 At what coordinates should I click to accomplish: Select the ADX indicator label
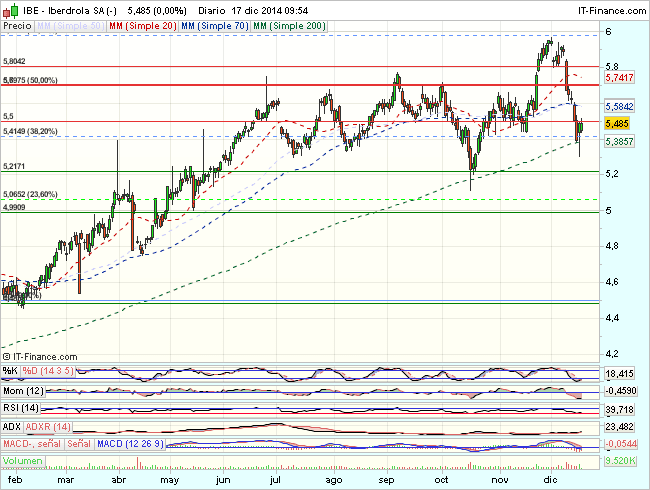point(12,427)
